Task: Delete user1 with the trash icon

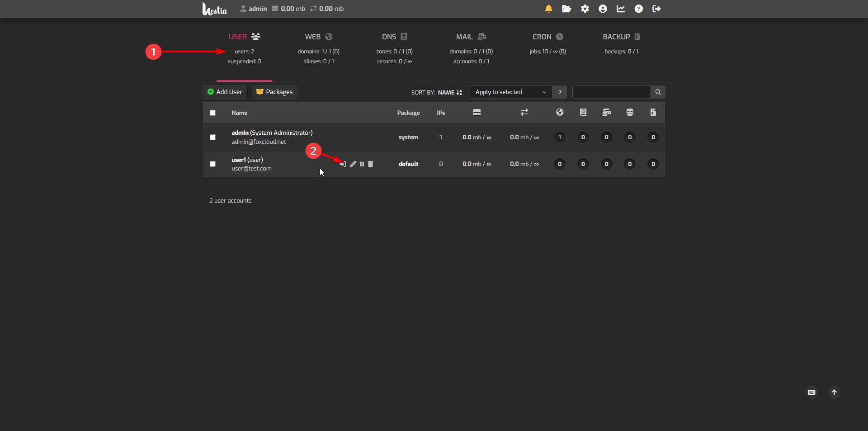Action: [371, 164]
